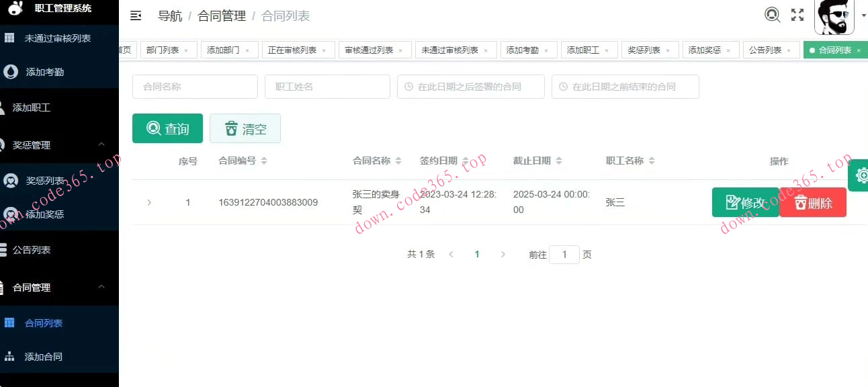Click the 未通过审核列表 sidebar icon
Viewport: 868px width, 387px height.
coord(9,38)
